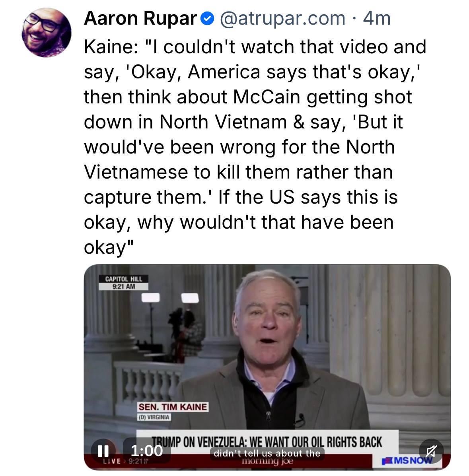Screen dimensions: 469x476
Task: Click the (D) VIRGINIA party label
Action: (x=154, y=417)
